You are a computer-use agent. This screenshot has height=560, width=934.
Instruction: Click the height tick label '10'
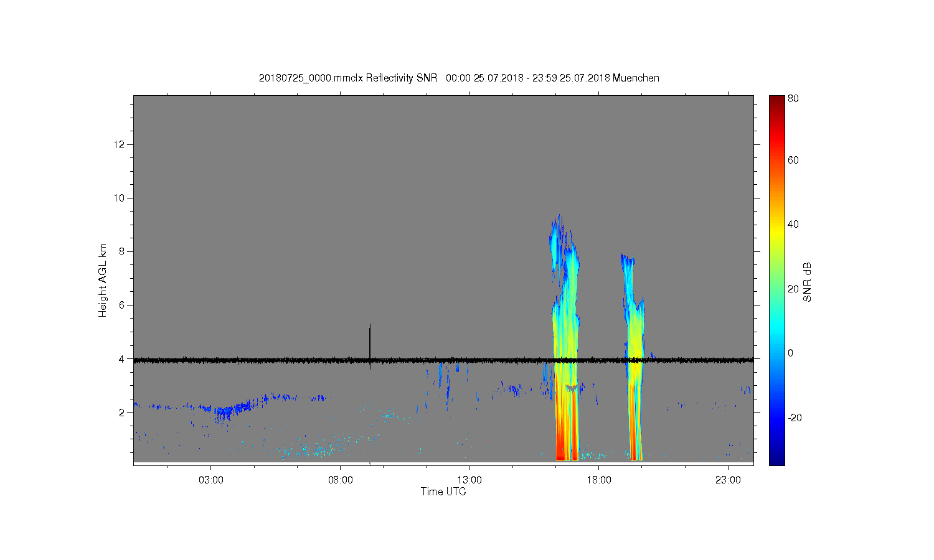[120, 198]
